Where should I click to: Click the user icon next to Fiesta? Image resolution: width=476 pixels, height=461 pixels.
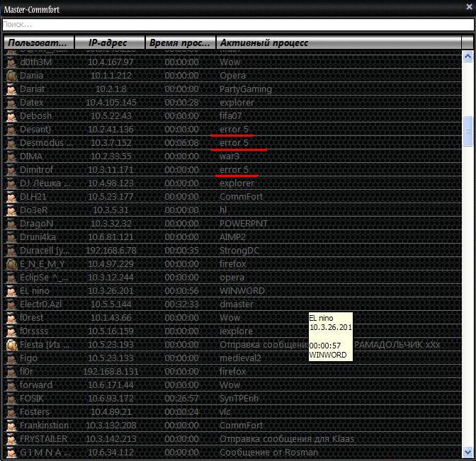pyautogui.click(x=11, y=345)
